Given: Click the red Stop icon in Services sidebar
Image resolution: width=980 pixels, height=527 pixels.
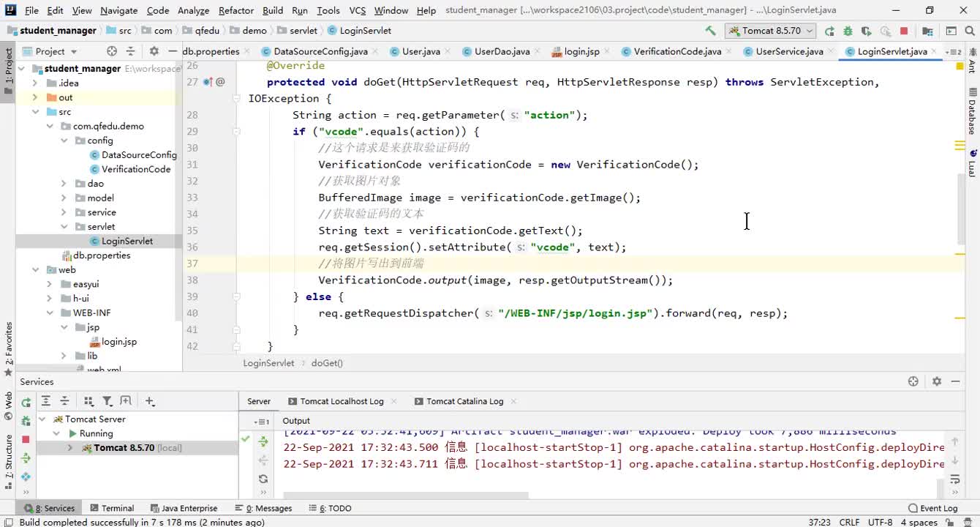Looking at the screenshot, I should tap(26, 439).
